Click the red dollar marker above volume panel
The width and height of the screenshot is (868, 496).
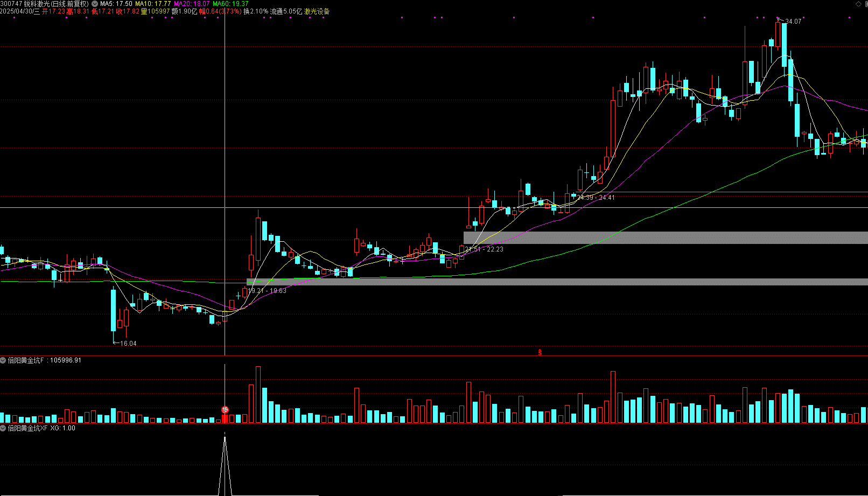coord(540,353)
